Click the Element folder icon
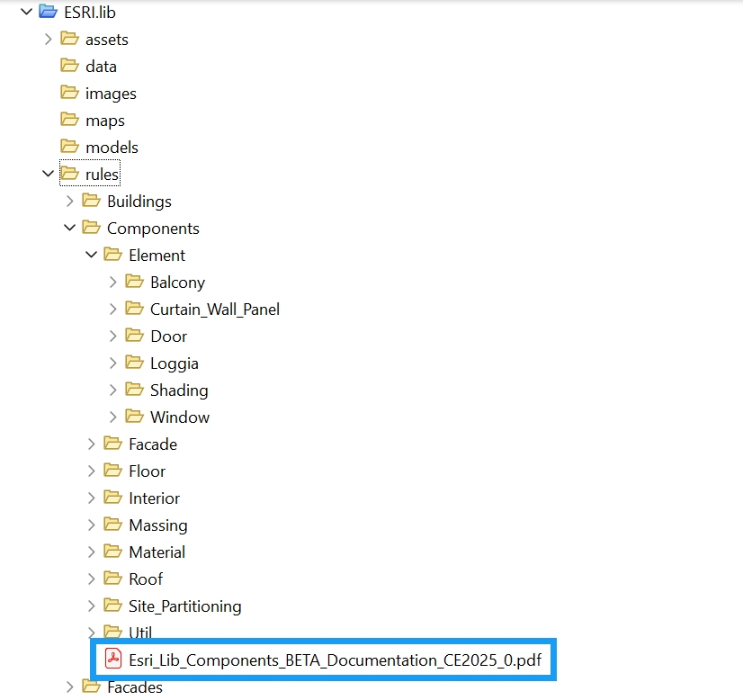 click(x=113, y=255)
